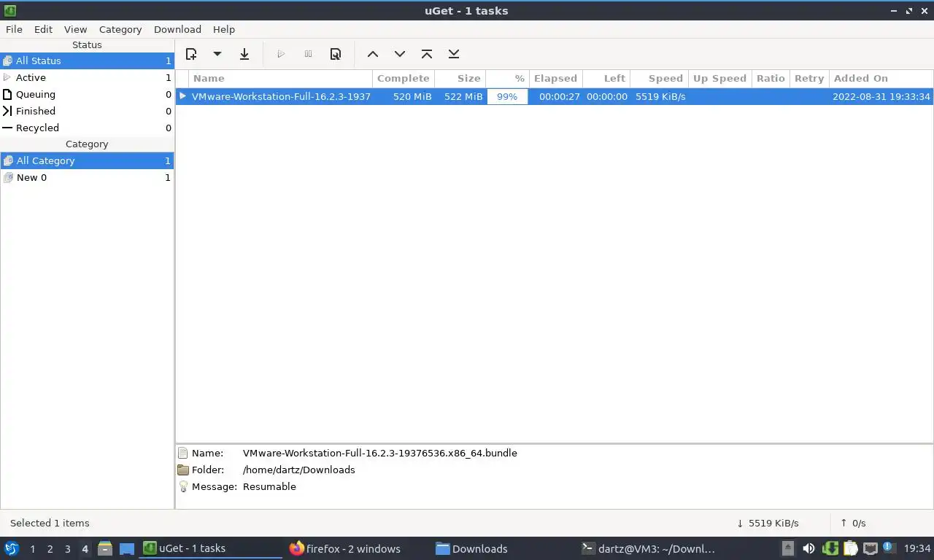The width and height of the screenshot is (934, 560).
Task: Click the 5519 KiB/s speed cell in row
Action: click(660, 96)
